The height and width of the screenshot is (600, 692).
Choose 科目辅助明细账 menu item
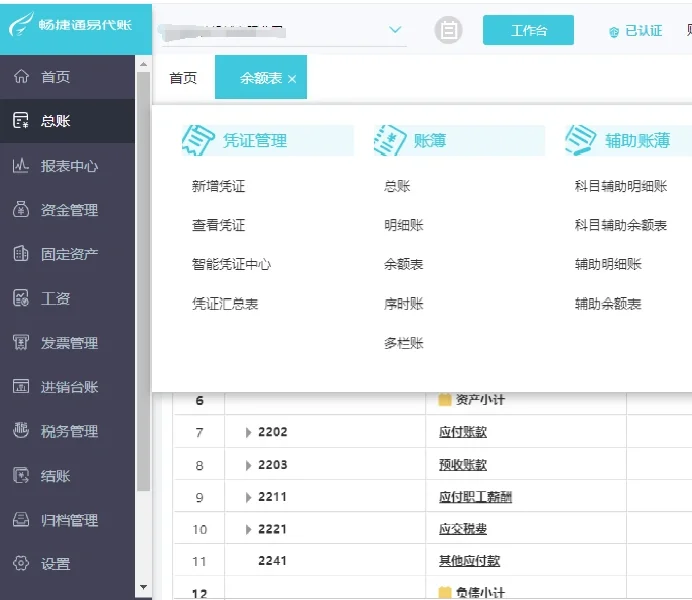[x=621, y=186]
